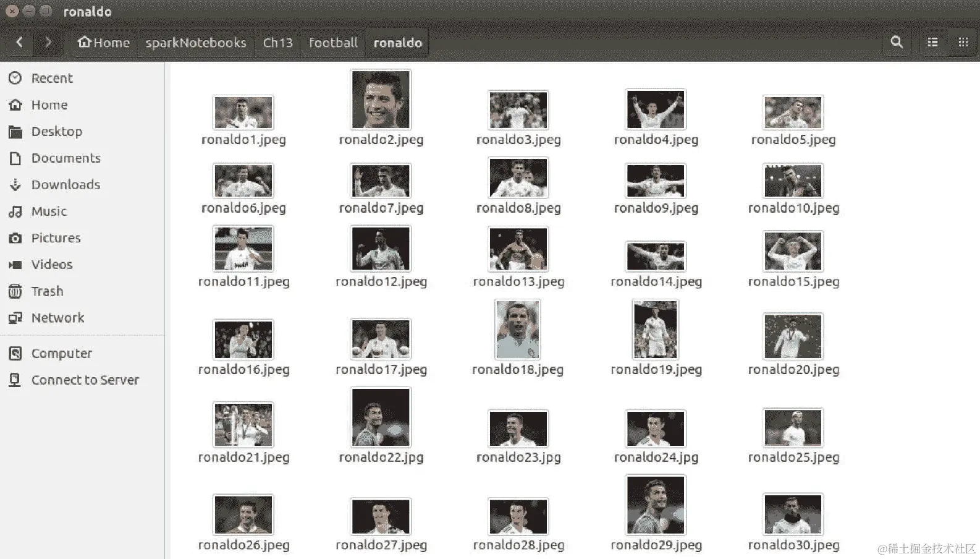Click the Network icon in sidebar

click(x=15, y=318)
